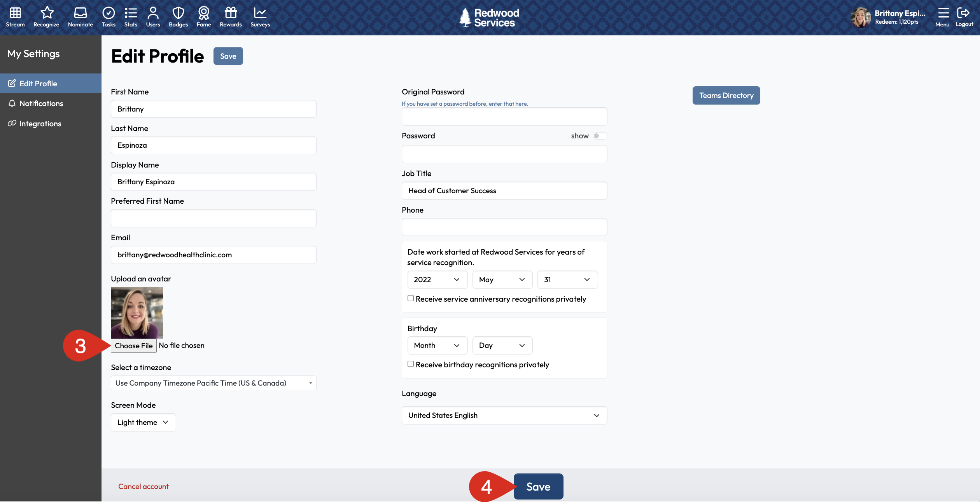980x503 pixels.
Task: View the Surveys chart icon
Action: point(260,17)
